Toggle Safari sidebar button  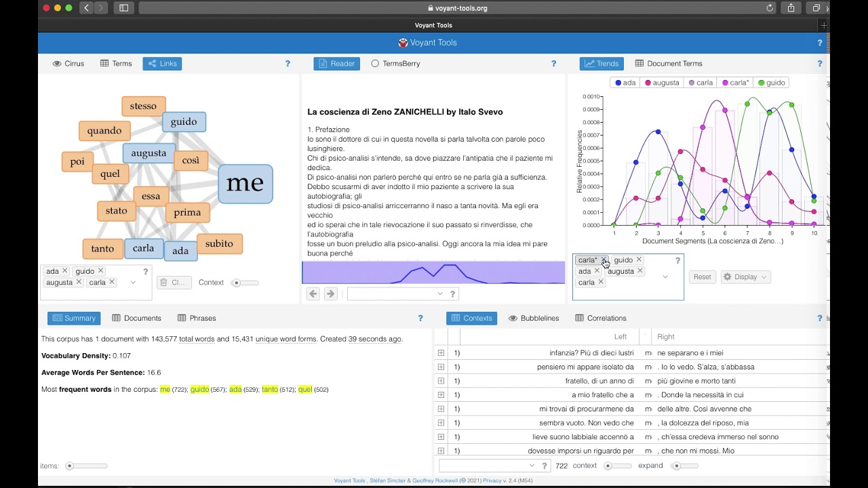tap(124, 8)
